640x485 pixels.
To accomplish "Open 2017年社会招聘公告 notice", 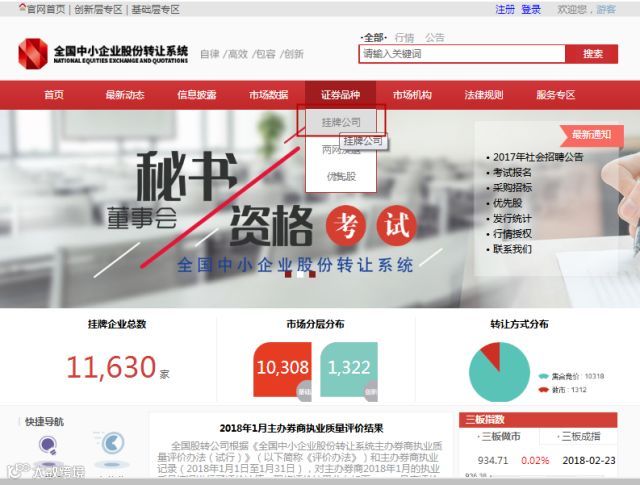I will pyautogui.click(x=538, y=157).
